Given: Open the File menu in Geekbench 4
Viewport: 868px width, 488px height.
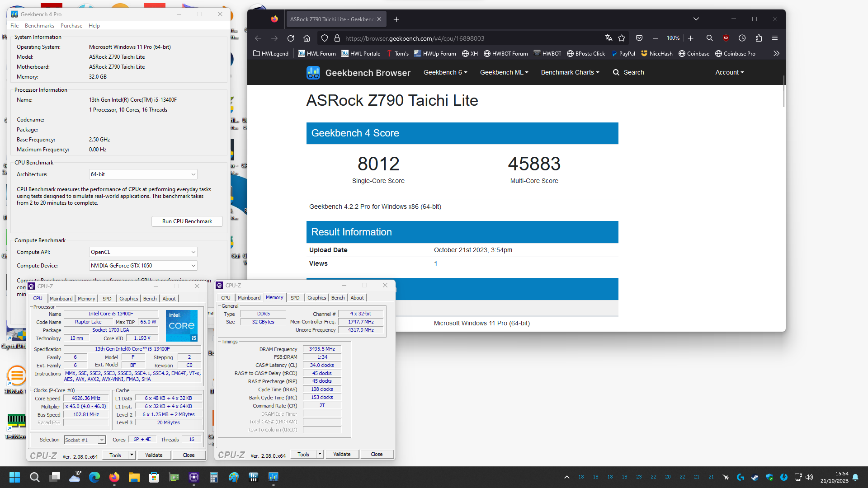Looking at the screenshot, I should pyautogui.click(x=14, y=26).
